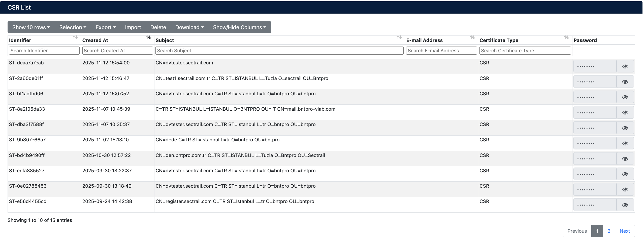This screenshot has height=241, width=644.
Task: Sort by E-mail Address arrows icon
Action: pyautogui.click(x=472, y=37)
